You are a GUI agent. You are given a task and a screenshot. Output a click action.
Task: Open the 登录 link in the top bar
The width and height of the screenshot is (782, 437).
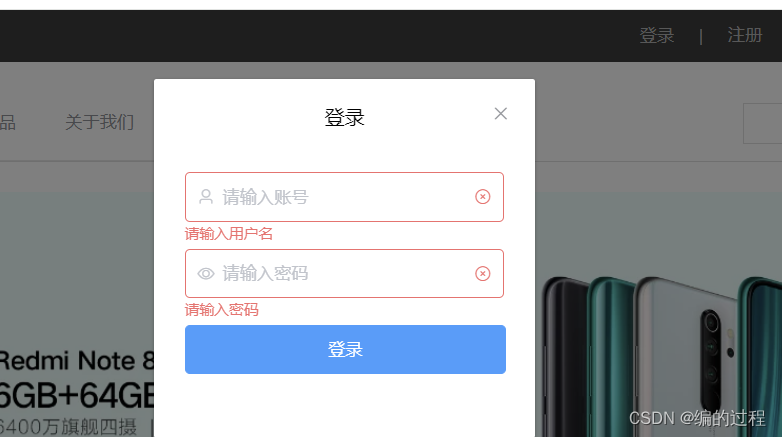click(x=657, y=35)
